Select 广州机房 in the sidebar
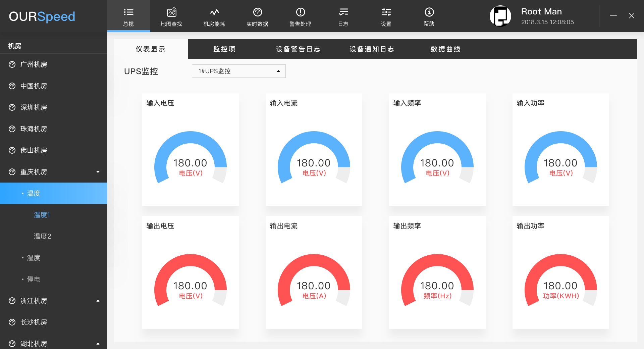 tap(34, 64)
